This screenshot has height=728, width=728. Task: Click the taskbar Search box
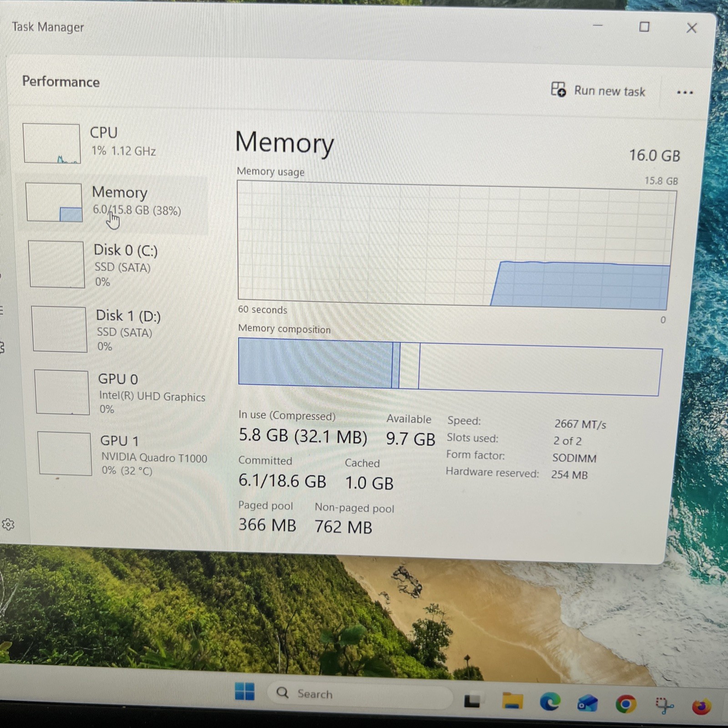pos(359,694)
